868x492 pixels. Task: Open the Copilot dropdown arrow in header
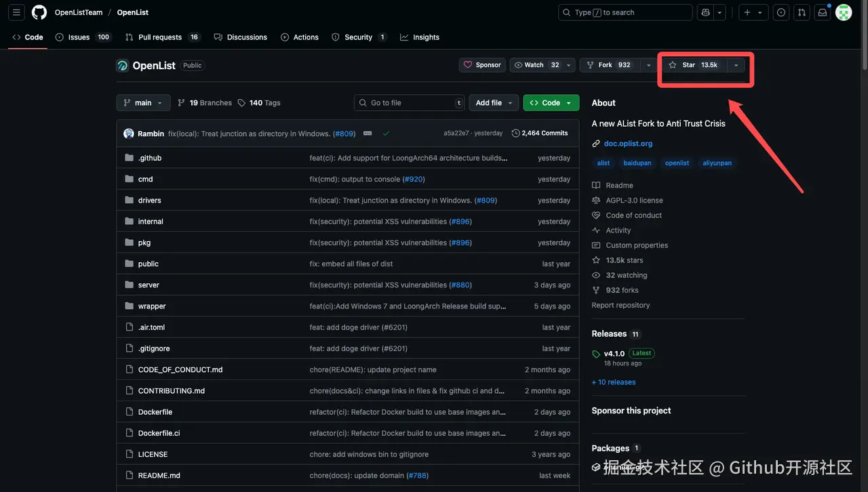pyautogui.click(x=719, y=12)
